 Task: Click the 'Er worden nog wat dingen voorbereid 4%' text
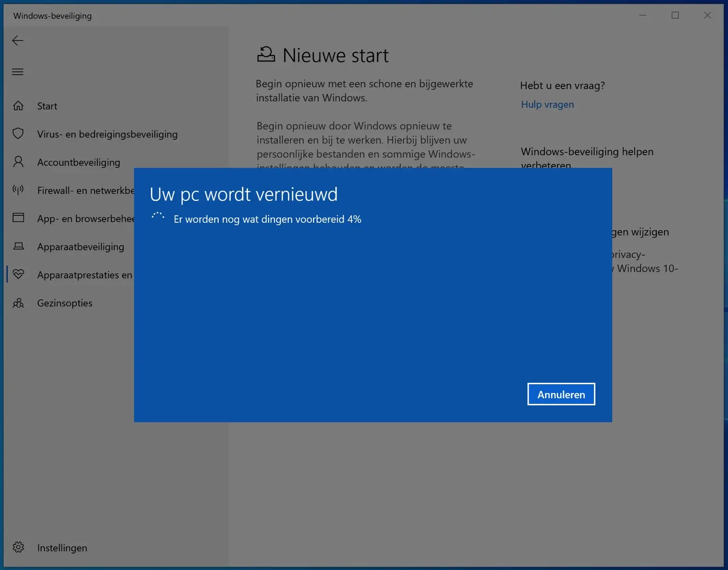267,219
